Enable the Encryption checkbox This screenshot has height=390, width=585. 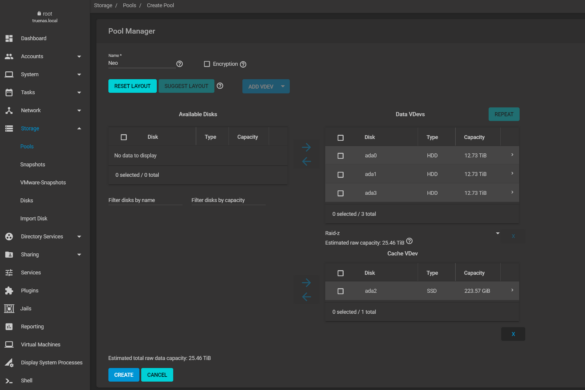(207, 64)
